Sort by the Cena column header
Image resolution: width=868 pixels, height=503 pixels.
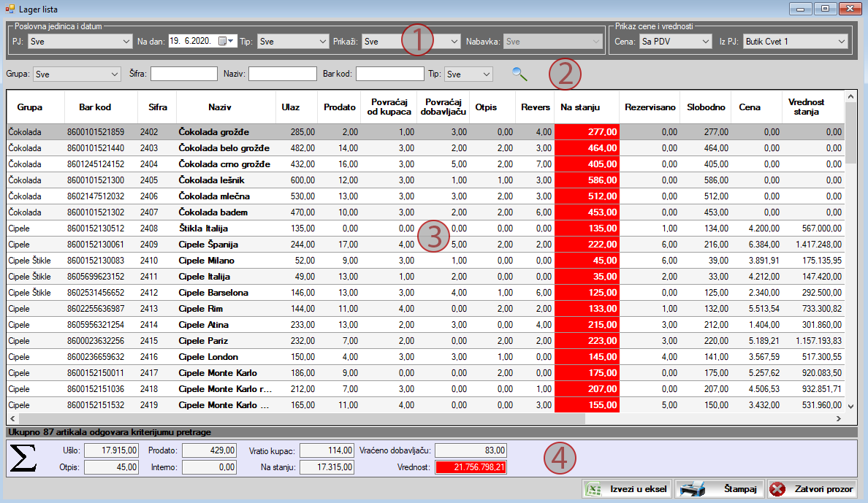click(x=757, y=107)
